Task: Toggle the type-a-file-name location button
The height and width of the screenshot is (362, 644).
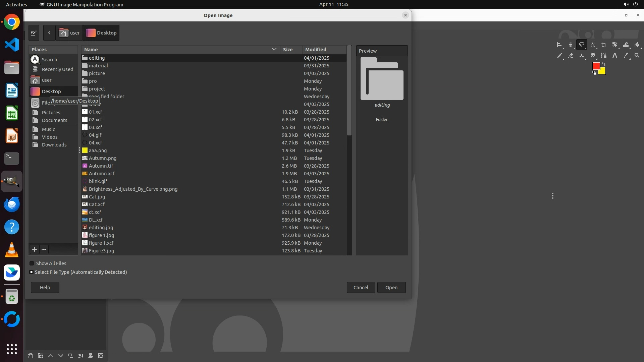Action: pyautogui.click(x=34, y=33)
